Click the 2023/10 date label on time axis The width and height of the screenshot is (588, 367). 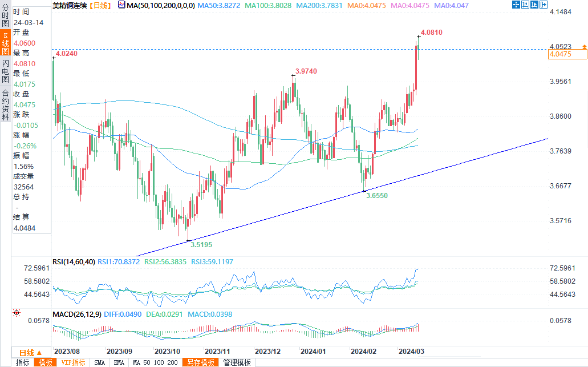point(167,352)
